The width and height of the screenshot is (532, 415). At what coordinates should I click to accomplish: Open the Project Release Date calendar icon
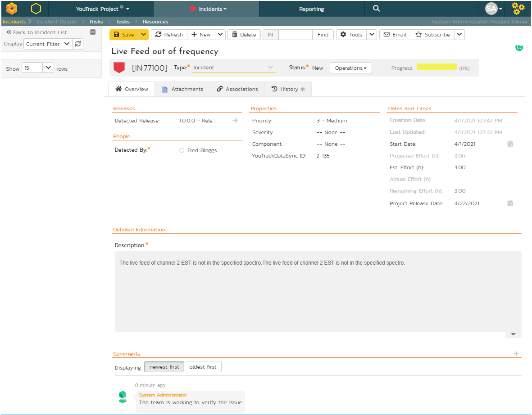510,203
